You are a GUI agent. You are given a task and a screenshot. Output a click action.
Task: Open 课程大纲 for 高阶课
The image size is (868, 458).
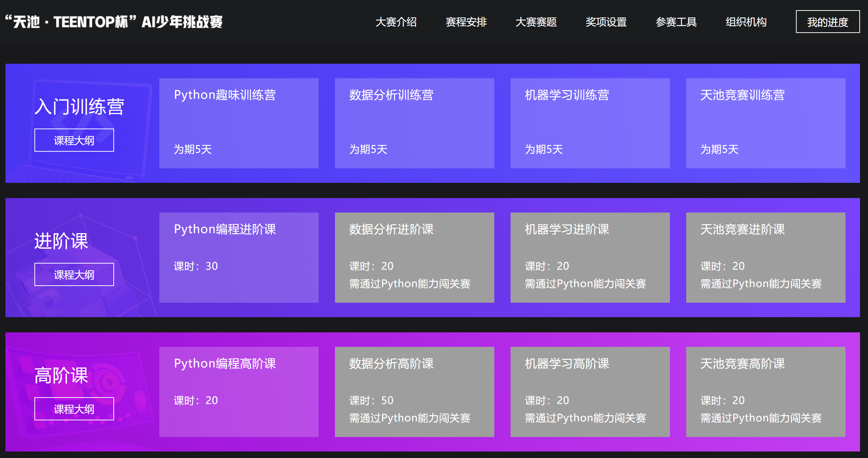point(74,409)
